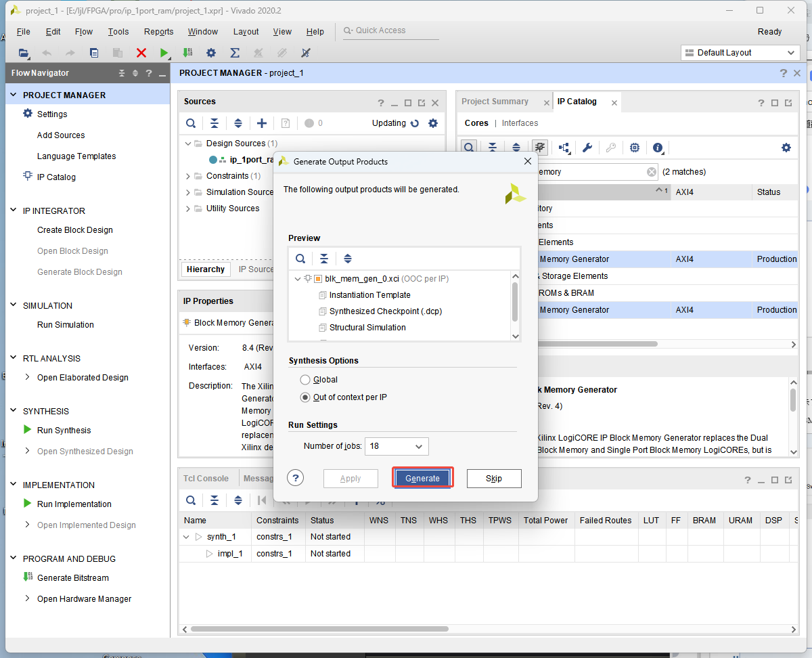Collapse PROJECT MANAGER section in Flow Navigator
This screenshot has height=658, width=812.
[x=14, y=95]
